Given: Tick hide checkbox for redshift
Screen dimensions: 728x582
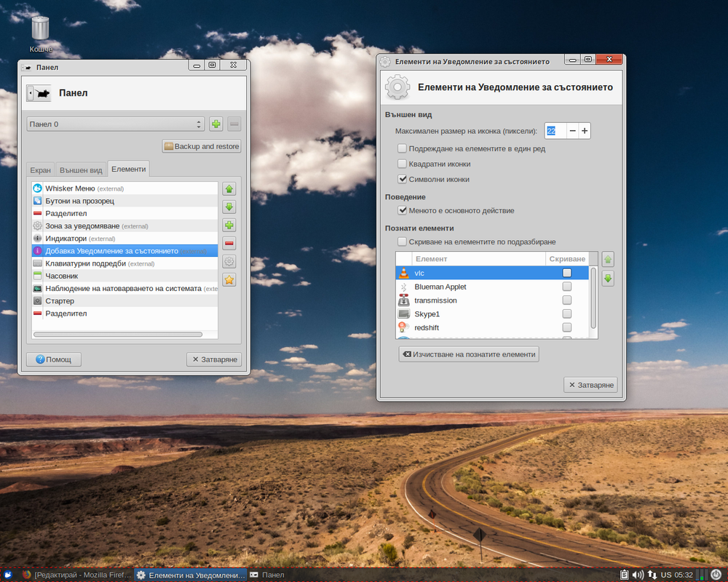Looking at the screenshot, I should coord(567,327).
